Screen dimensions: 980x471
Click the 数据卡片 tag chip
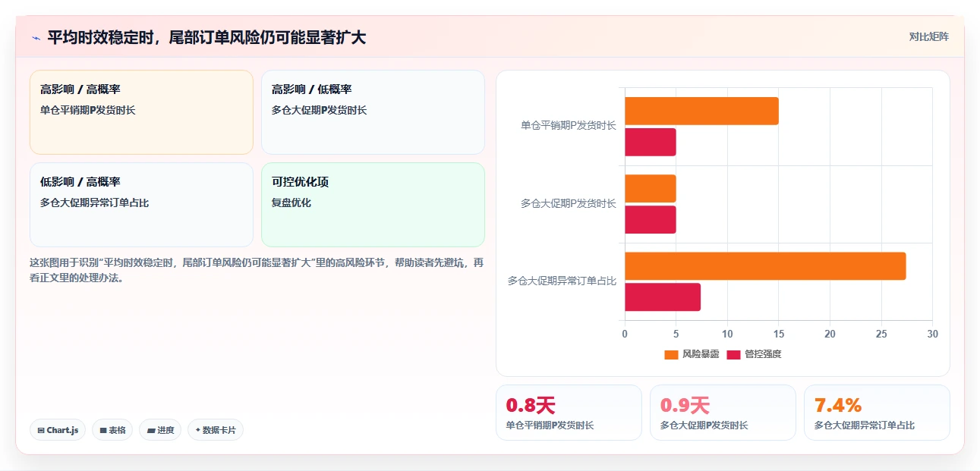pyautogui.click(x=216, y=430)
